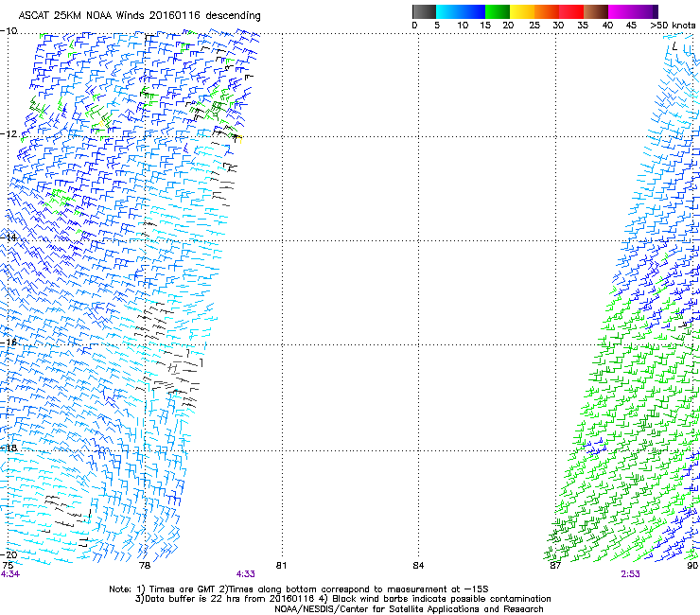
Task: Click the '78' longitude axis label
Action: pos(145,566)
